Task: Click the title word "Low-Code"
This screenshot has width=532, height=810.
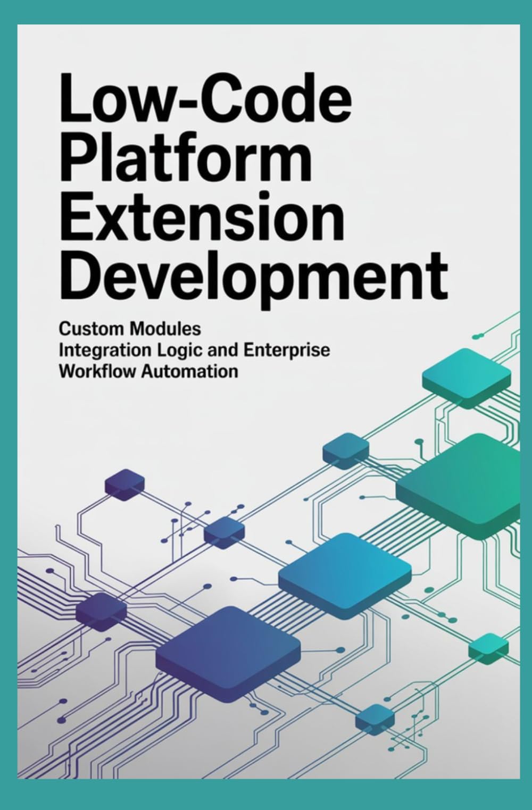Action: click(x=205, y=98)
